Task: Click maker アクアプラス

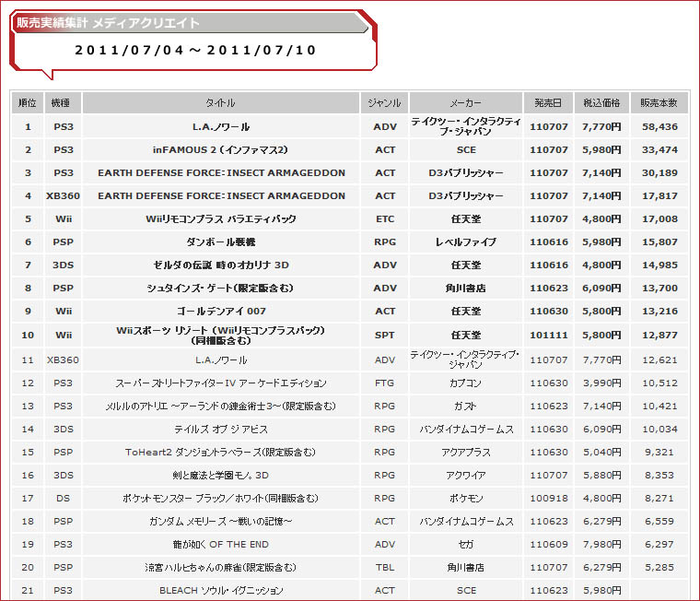Action: pyautogui.click(x=466, y=453)
